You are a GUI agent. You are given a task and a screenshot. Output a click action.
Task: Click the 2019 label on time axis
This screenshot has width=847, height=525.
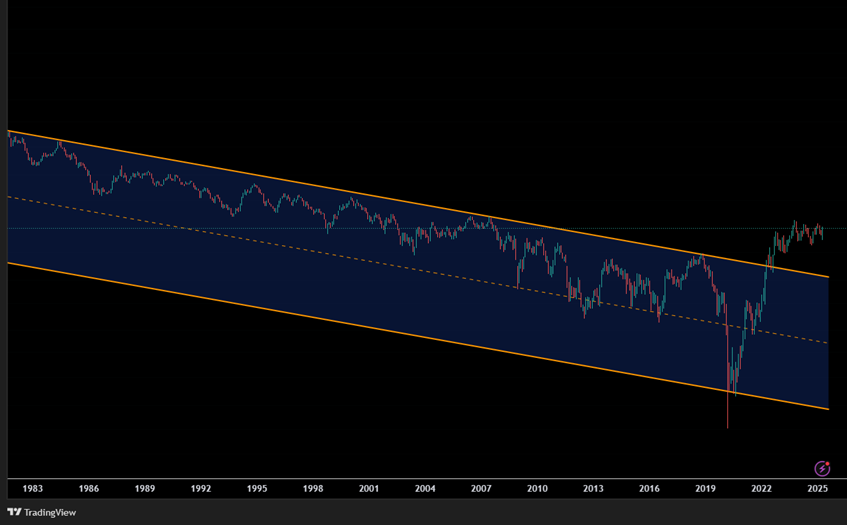(705, 488)
